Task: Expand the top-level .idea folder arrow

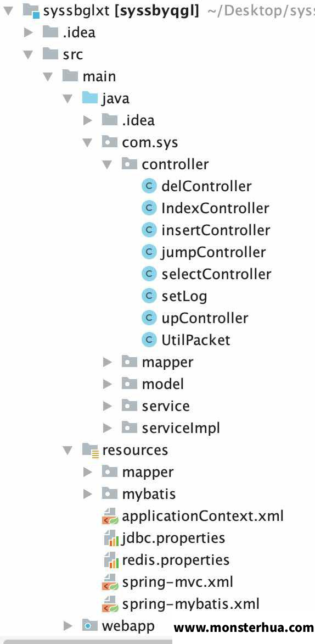Action: pos(28,32)
